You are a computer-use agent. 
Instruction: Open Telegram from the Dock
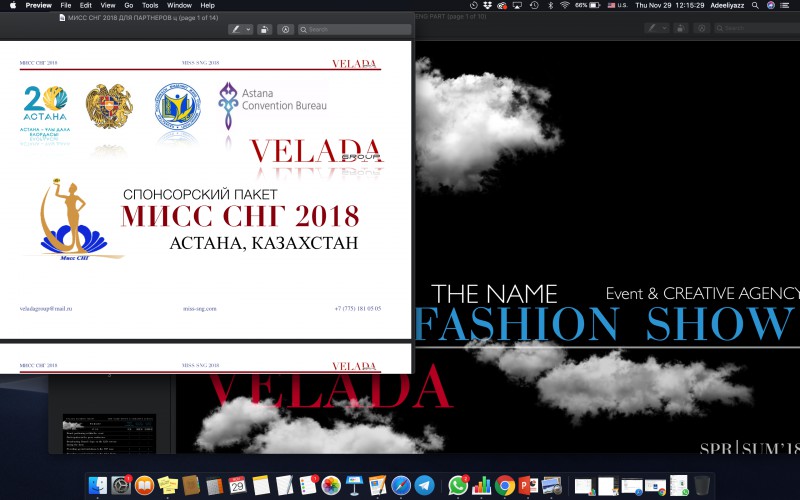[x=424, y=485]
